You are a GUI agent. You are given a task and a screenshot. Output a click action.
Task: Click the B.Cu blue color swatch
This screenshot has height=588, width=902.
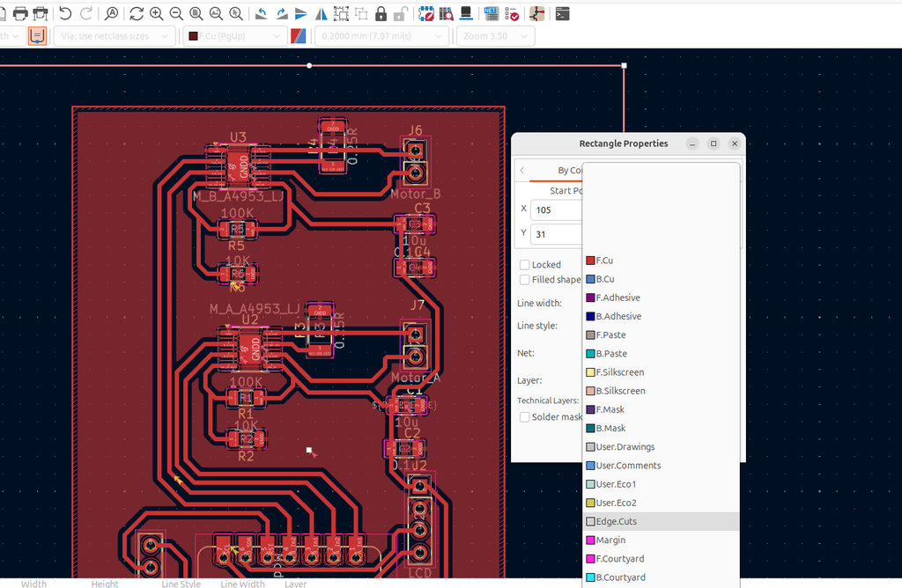pyautogui.click(x=590, y=279)
